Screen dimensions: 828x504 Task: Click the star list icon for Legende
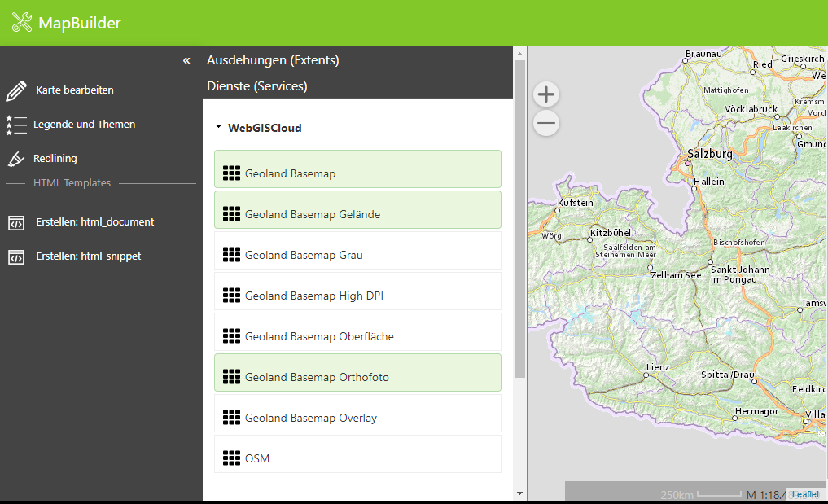pos(16,125)
